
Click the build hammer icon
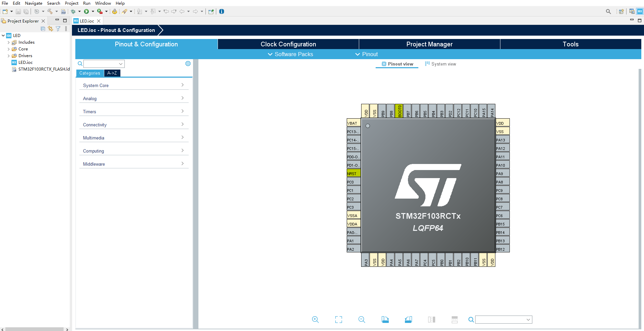[x=50, y=11]
